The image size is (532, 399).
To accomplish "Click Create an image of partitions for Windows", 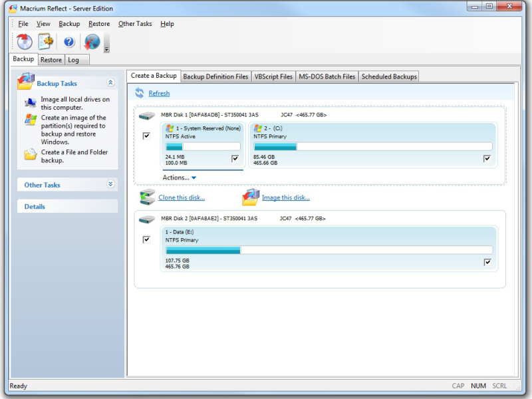I will click(x=74, y=130).
